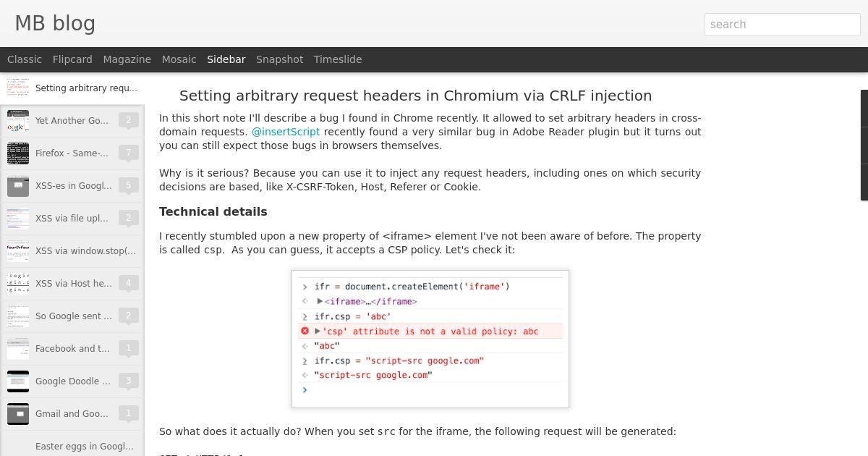Screen dimensions: 868x456
Task: Open thumbnail of Gmail and Google post
Action: 18,414
